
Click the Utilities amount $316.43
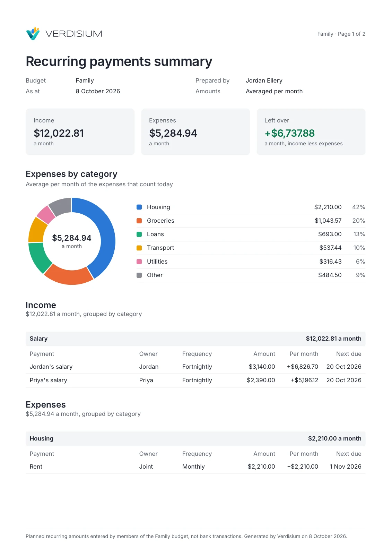(x=330, y=262)
